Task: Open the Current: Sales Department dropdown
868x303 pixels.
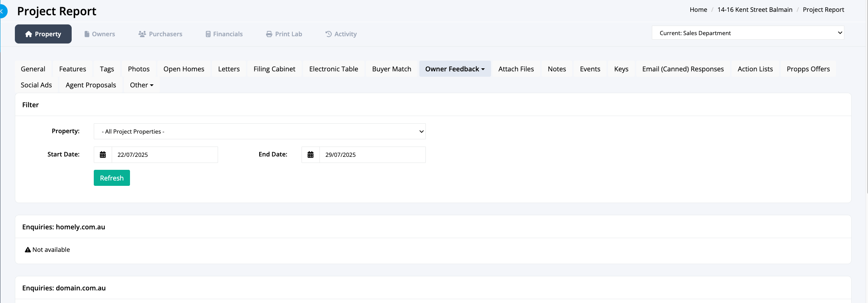Action: click(748, 33)
